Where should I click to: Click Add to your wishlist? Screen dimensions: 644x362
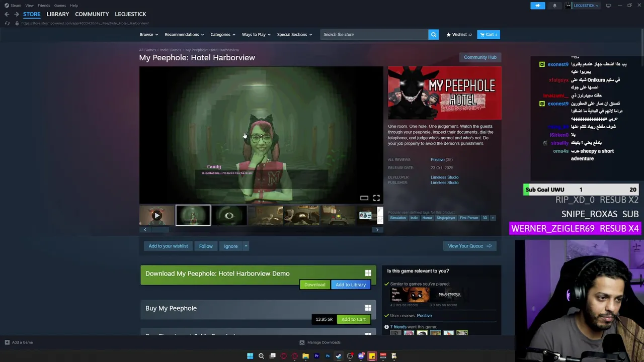(168, 246)
